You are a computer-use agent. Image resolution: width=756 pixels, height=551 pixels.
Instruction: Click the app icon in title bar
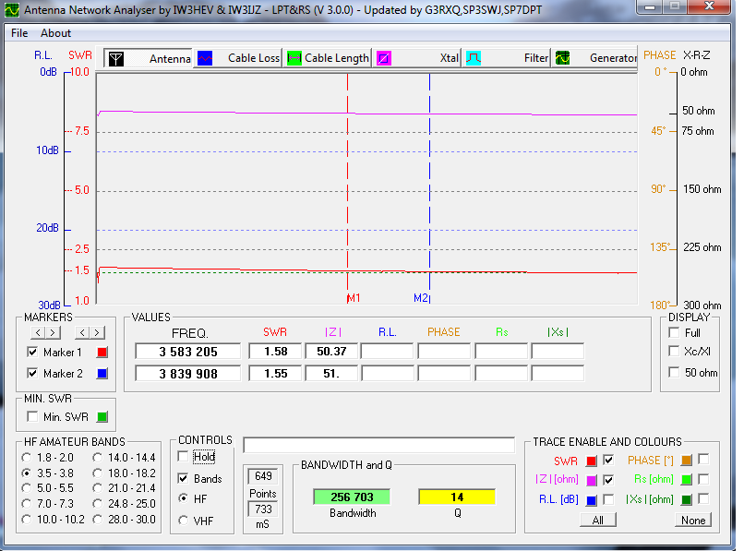(x=11, y=11)
